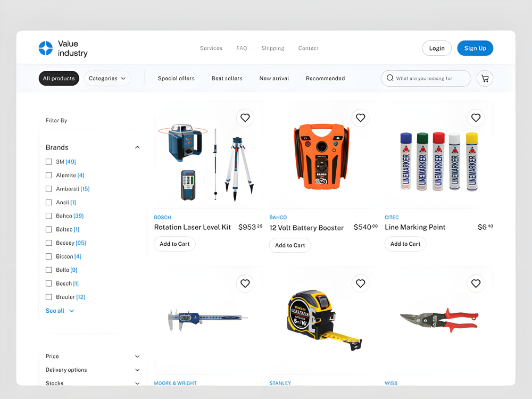This screenshot has width=532, height=399.
Task: Favorite the Stanley tape measure heart
Action: 360,284
